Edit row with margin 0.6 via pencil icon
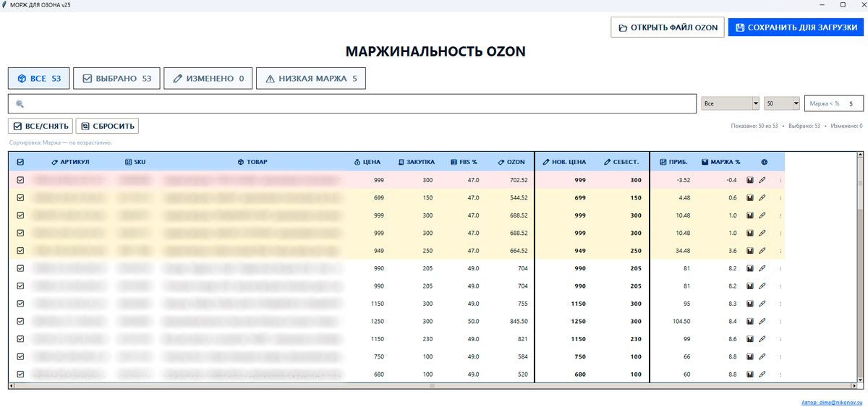The image size is (868, 407). [762, 197]
